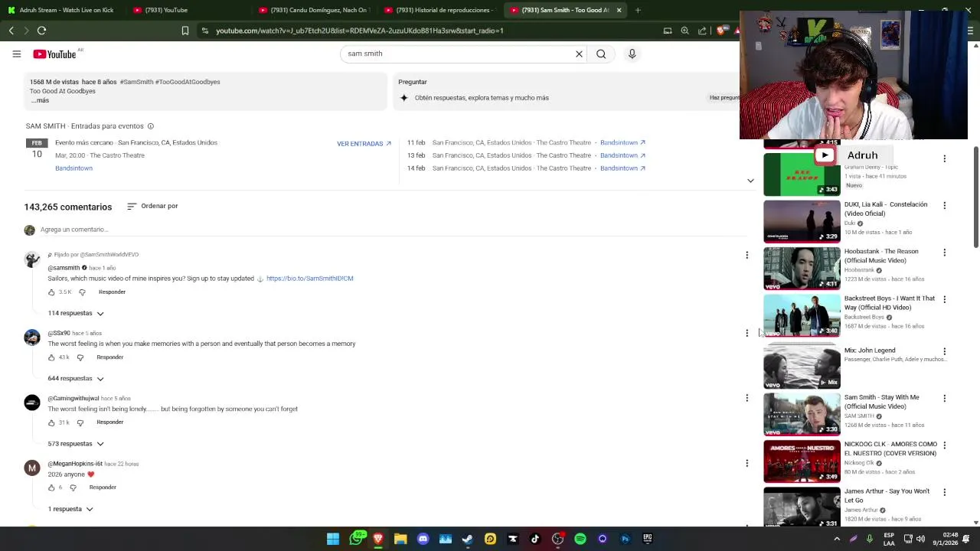The image size is (980, 551).
Task: Reply to the @samsmith pinned comment
Action: (x=112, y=292)
